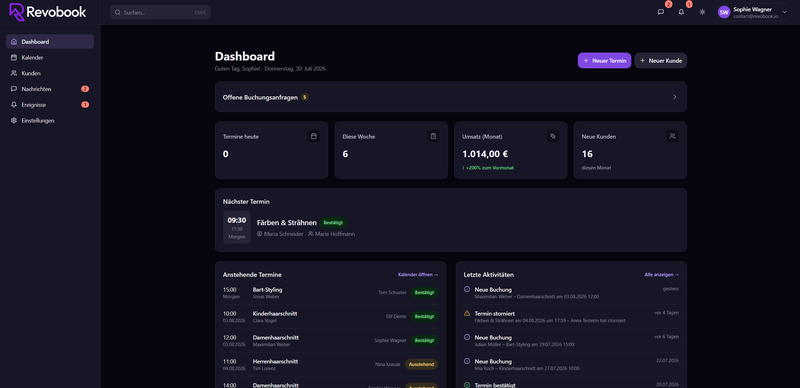Click the revenue value 1.014,00 €
This screenshot has width=800, height=388.
pyautogui.click(x=485, y=154)
